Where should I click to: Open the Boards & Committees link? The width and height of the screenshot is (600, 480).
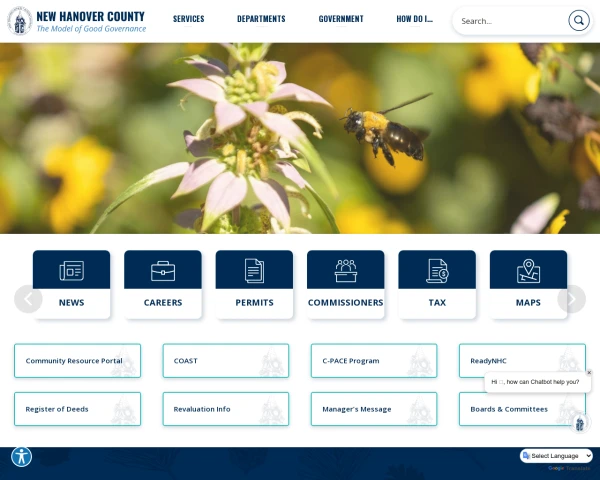[x=522, y=409]
